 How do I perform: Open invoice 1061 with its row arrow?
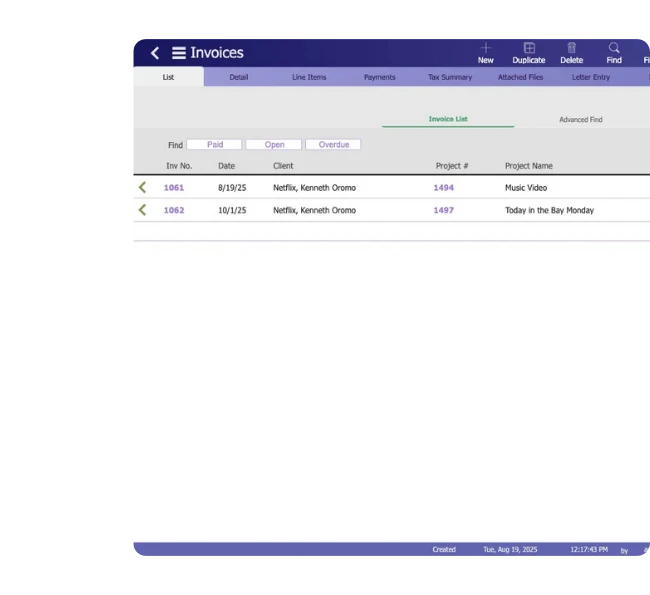[x=142, y=187]
